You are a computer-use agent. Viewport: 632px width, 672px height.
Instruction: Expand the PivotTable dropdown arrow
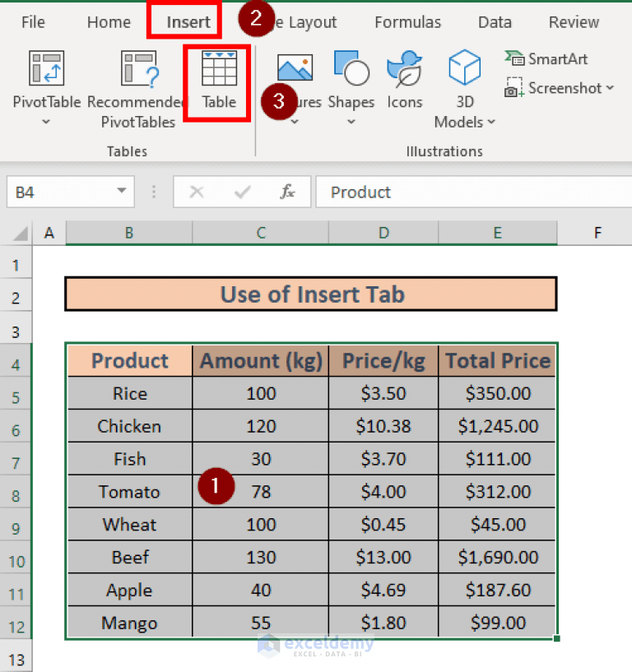click(46, 122)
